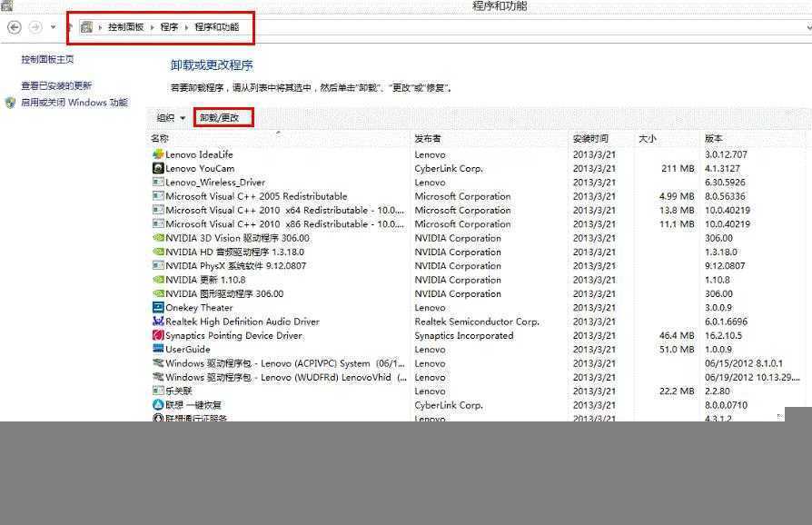812x525 pixels.
Task: Click the Back navigation arrow
Action: 15,27
